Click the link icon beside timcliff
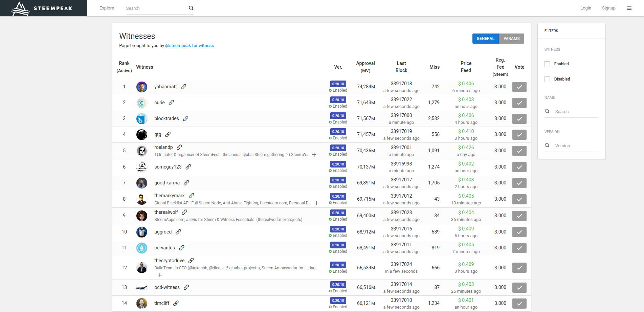Image resolution: width=644 pixels, height=312 pixels. (176, 303)
